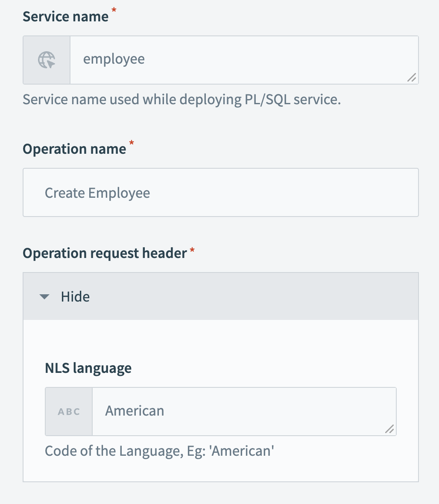
Task: Click the Hide label to collapse header fields
Action: tap(75, 296)
